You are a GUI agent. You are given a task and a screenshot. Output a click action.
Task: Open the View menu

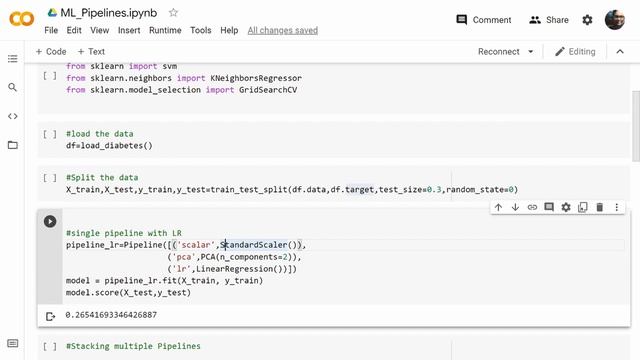(100, 30)
